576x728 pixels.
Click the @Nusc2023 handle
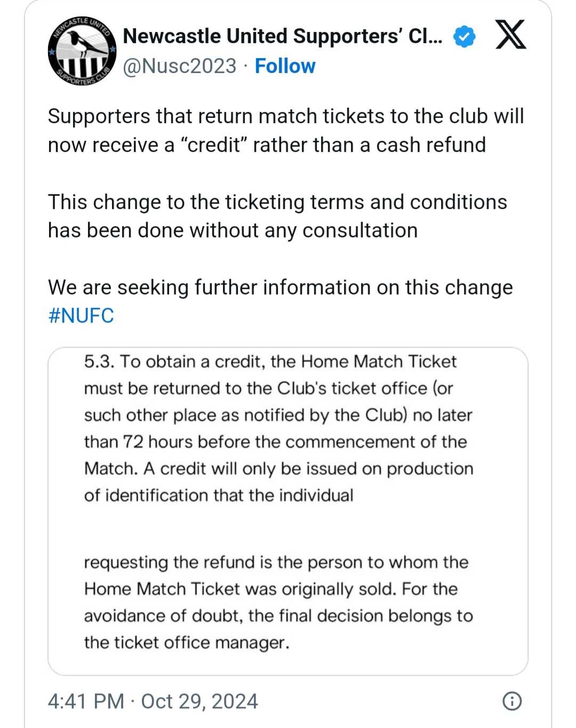pyautogui.click(x=180, y=66)
